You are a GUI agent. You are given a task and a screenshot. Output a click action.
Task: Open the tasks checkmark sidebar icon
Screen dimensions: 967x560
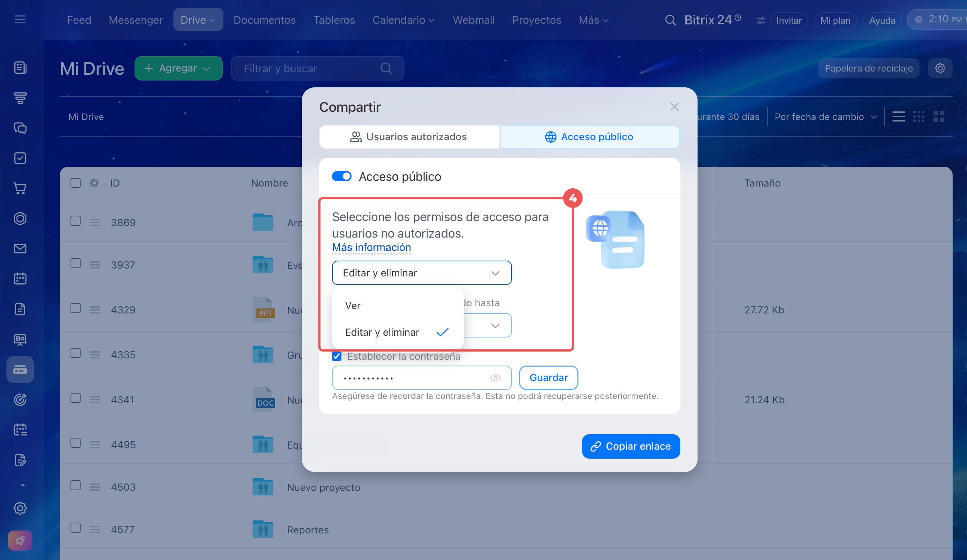coord(20,158)
